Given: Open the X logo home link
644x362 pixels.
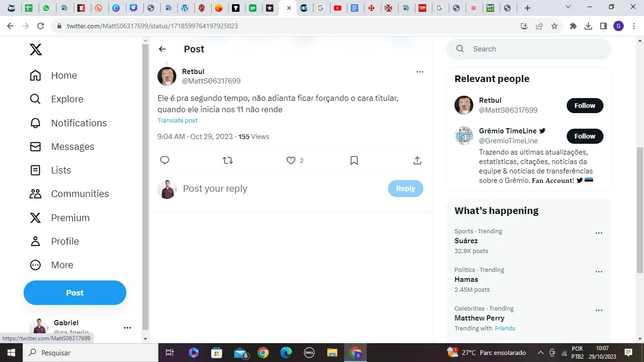Looking at the screenshot, I should (x=36, y=49).
